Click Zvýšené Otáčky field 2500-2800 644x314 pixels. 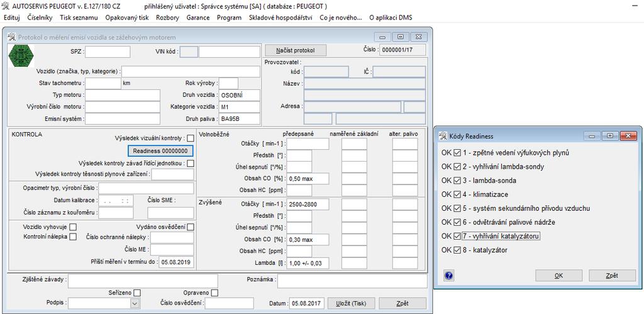click(308, 205)
